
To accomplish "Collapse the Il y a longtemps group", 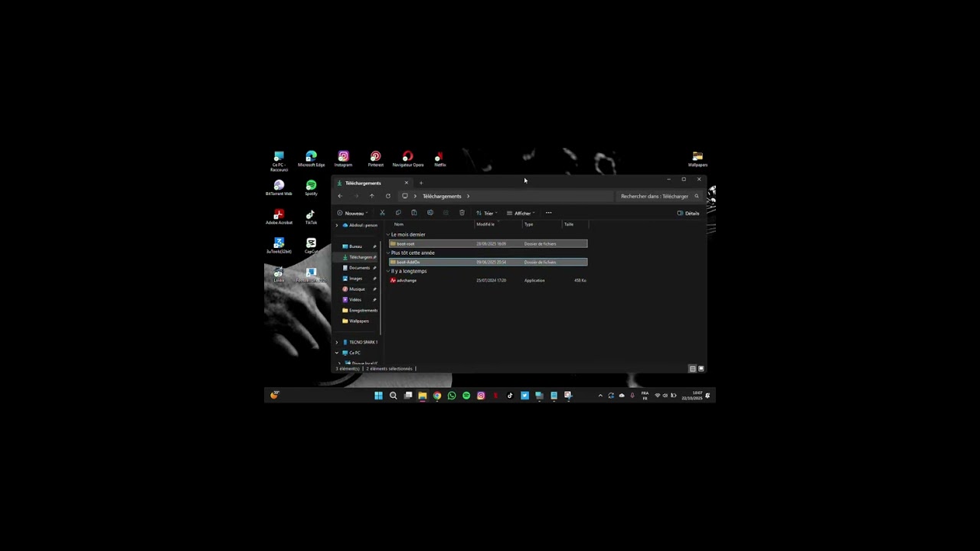I will coord(388,271).
